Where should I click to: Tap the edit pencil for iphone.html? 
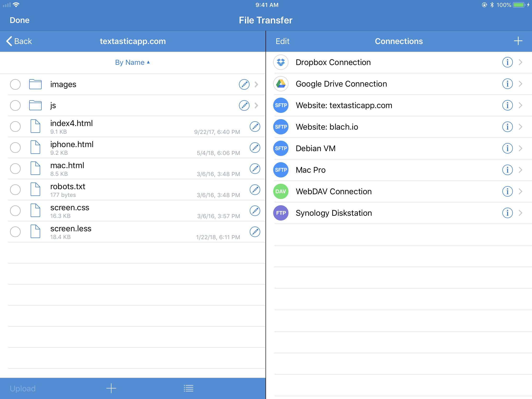[255, 147]
